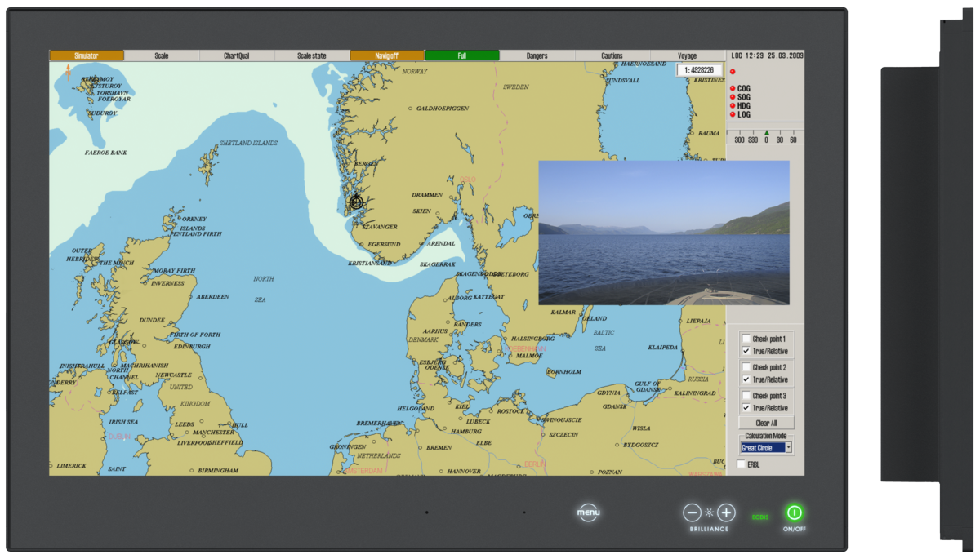The image size is (980, 559).
Task: Increase brilliance with the plus button
Action: (x=727, y=513)
